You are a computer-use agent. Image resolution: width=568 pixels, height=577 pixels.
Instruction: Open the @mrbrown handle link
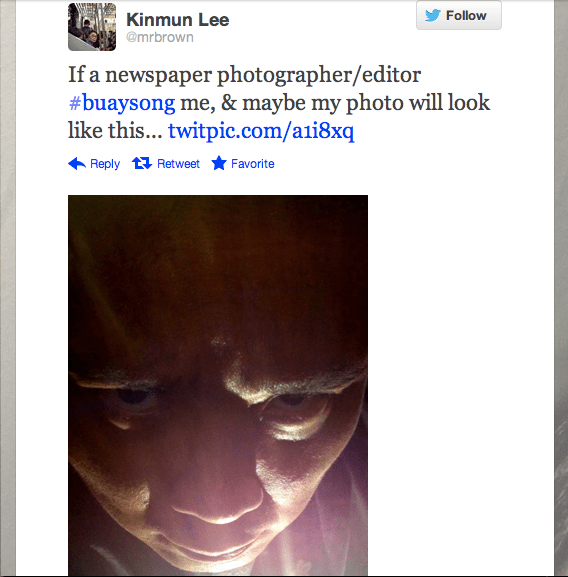coord(160,37)
